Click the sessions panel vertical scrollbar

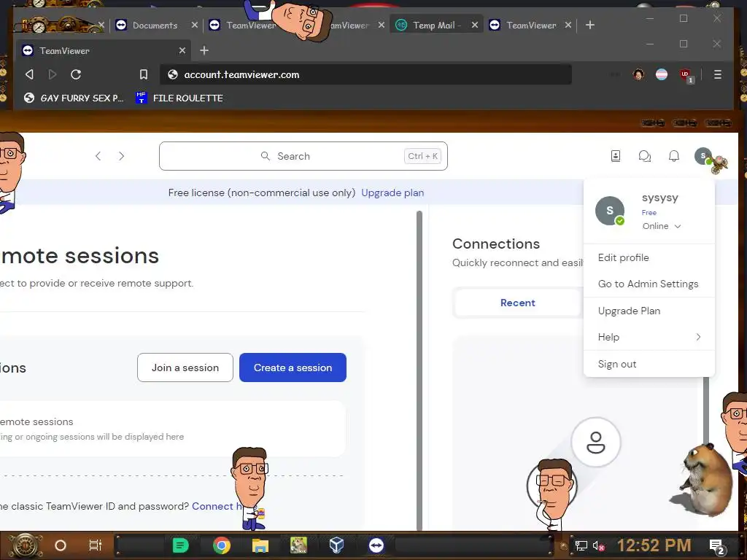tap(419, 370)
